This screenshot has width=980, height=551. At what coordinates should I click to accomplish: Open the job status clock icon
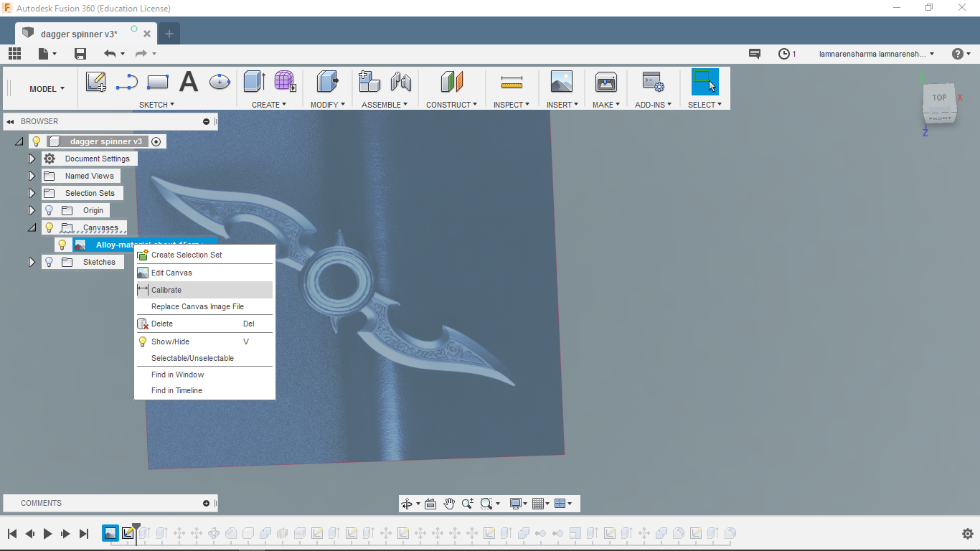tap(784, 54)
